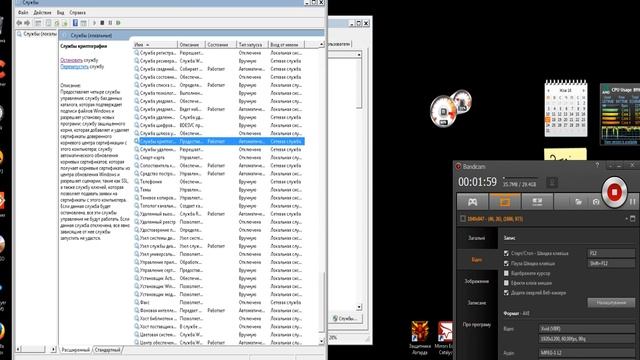The image size is (640, 360).
Task: Open the yellow sticky note gadget
Action: (565, 154)
